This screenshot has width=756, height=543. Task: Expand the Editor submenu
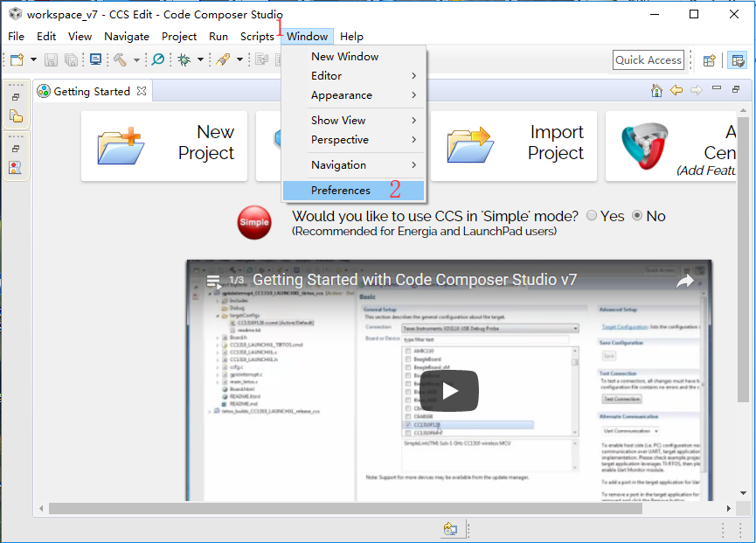353,76
